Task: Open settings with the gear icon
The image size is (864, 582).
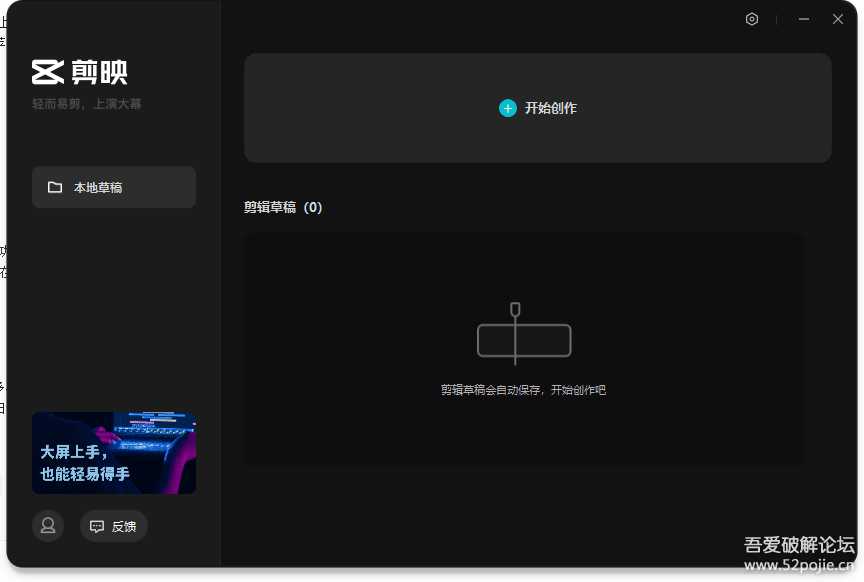Action: click(x=752, y=19)
